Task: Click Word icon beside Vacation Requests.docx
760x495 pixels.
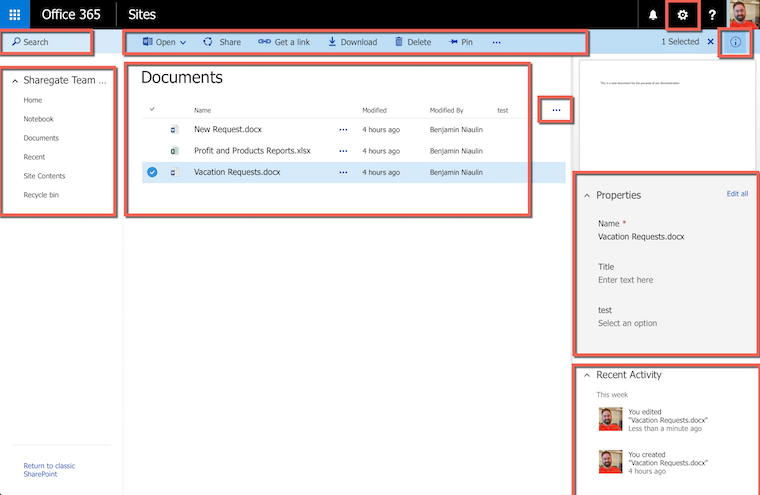Action: (174, 172)
